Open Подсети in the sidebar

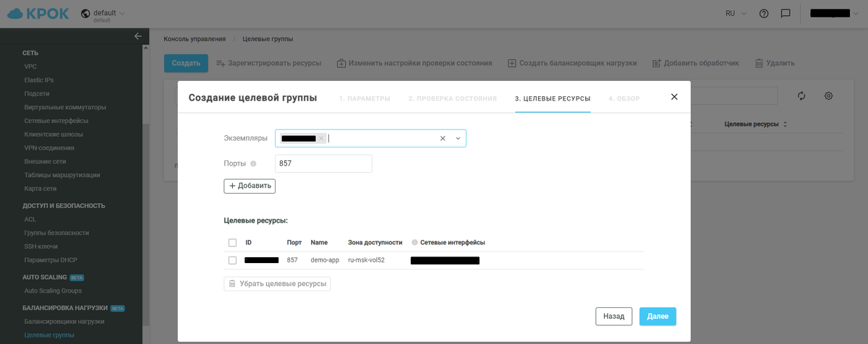click(x=37, y=93)
